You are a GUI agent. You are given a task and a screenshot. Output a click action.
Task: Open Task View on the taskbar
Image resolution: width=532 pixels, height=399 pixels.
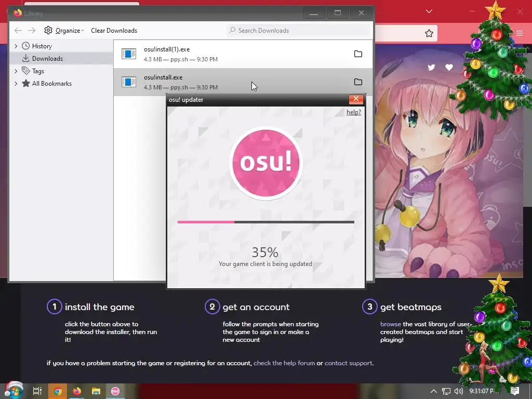(37, 391)
